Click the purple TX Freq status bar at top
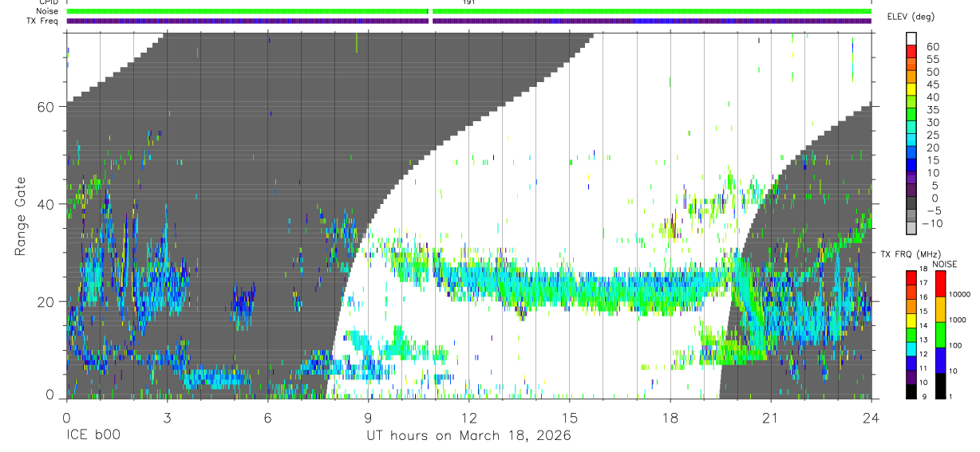Screen dimensions: 980x452 click(x=469, y=21)
